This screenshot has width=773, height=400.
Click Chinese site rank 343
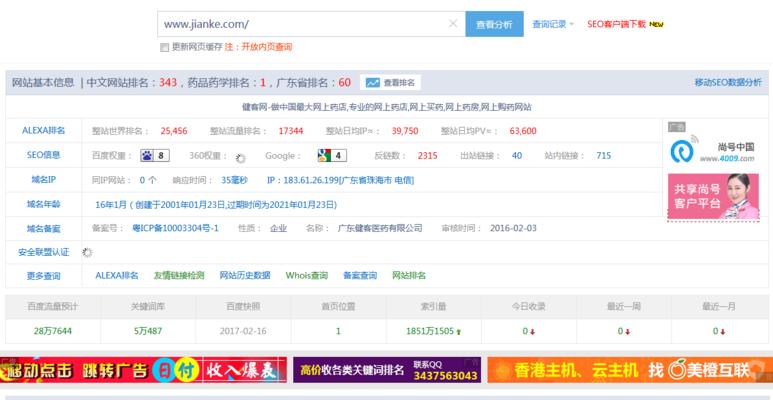click(168, 82)
